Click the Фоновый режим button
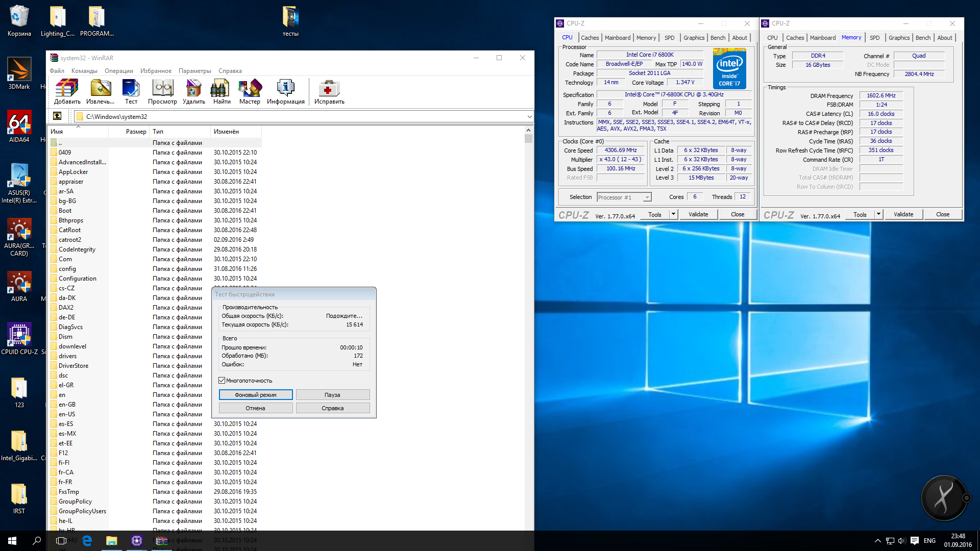 (256, 395)
